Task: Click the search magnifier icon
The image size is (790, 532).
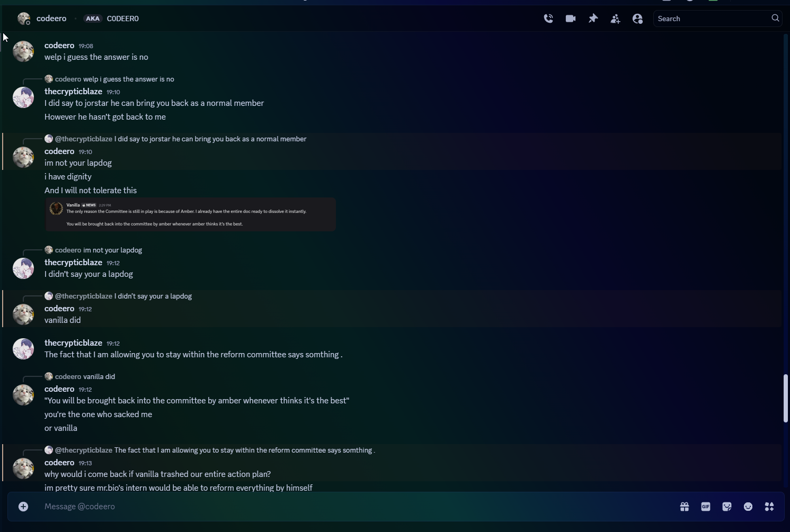Action: (775, 18)
